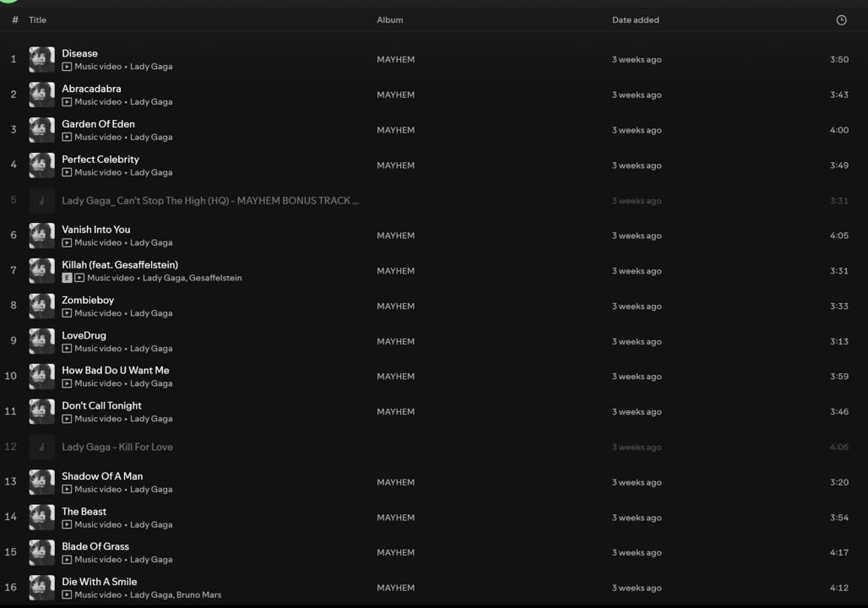This screenshot has width=868, height=608.
Task: Select the track title Zombieboy
Action: click(x=88, y=300)
